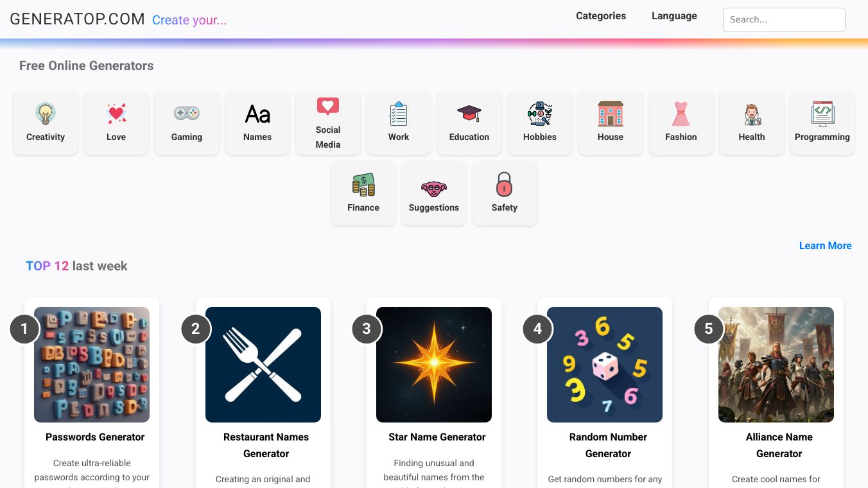Follow the Learn More link
Viewport: 868px width, 488px height.
(825, 245)
